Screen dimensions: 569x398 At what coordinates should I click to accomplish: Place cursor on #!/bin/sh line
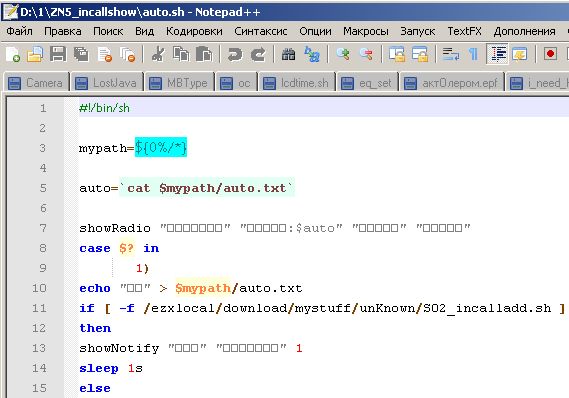pos(105,108)
